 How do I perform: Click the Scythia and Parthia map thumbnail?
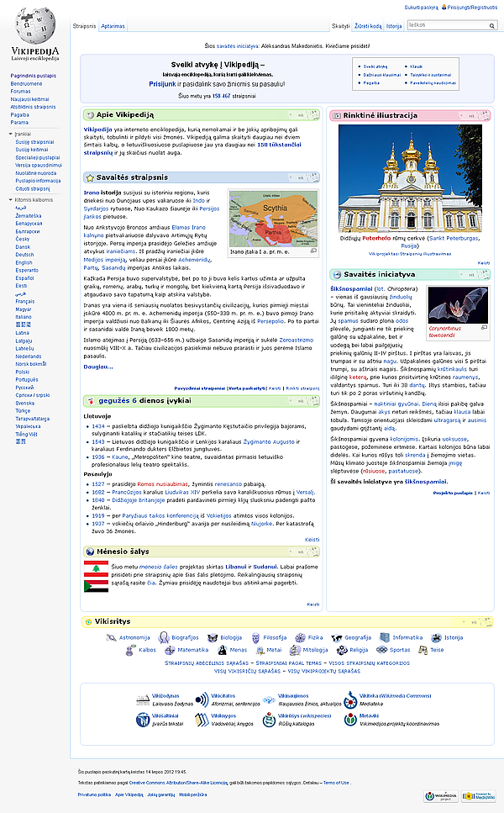coord(273,219)
